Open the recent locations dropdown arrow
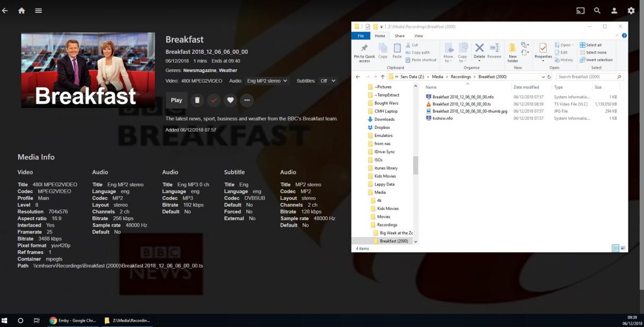This screenshot has width=644, height=327. tap(375, 77)
